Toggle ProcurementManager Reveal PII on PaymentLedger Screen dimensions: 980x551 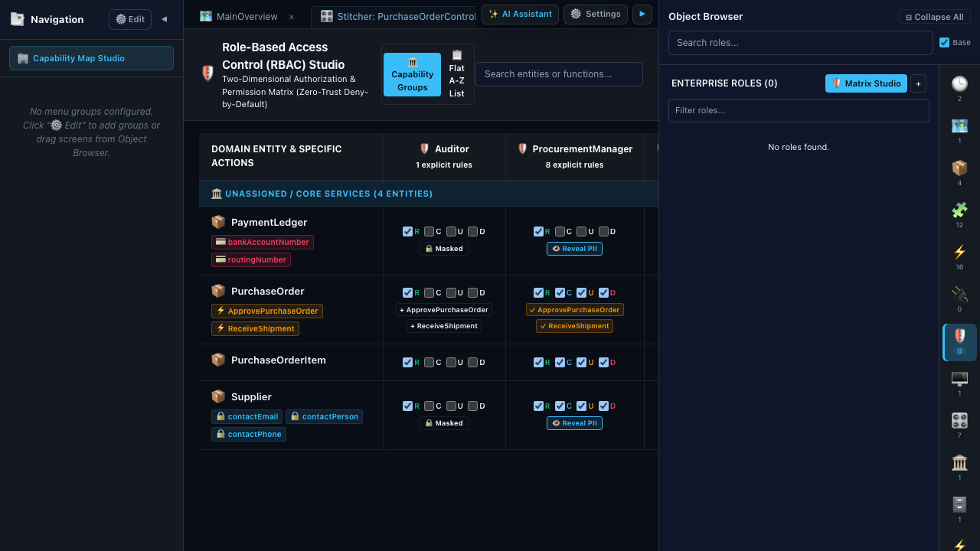click(x=574, y=249)
